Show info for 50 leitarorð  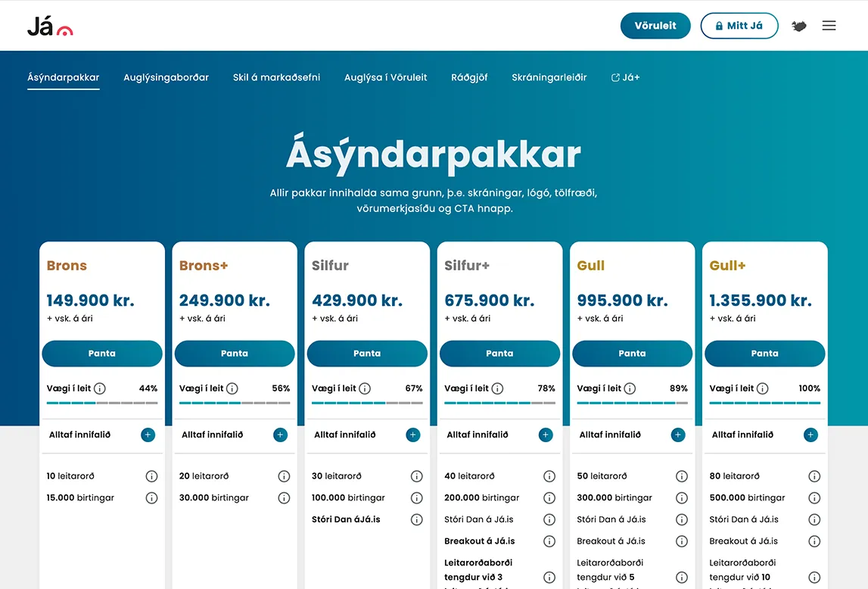pyautogui.click(x=682, y=476)
